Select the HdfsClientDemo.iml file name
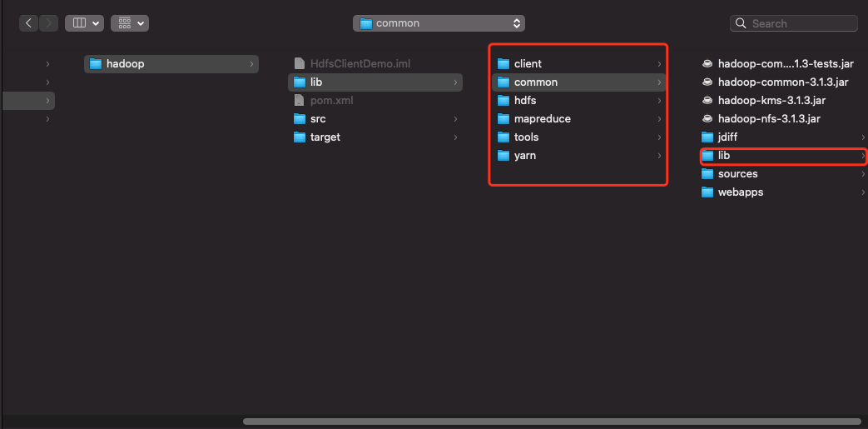Viewport: 868px width, 429px height. click(360, 64)
